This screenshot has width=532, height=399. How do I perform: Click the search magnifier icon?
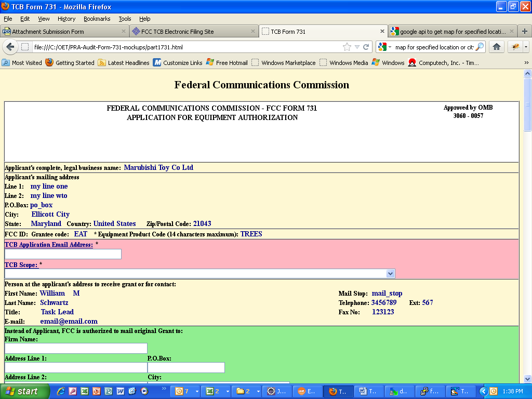480,47
